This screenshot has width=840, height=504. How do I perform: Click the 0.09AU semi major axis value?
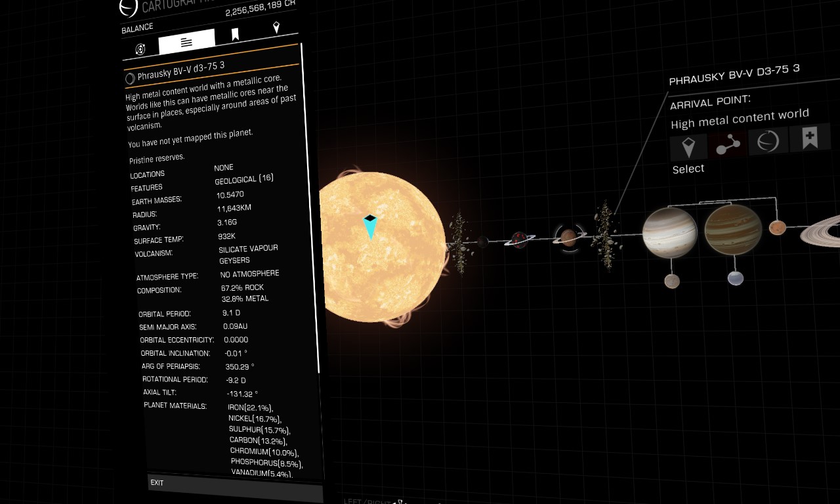coord(236,326)
